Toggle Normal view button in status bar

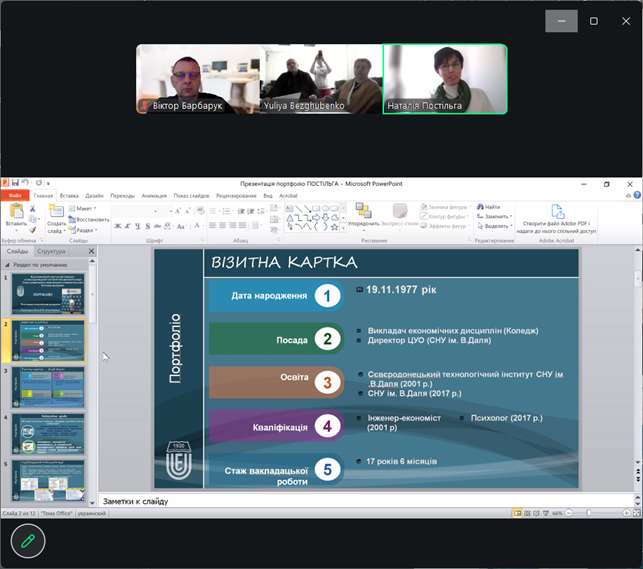click(518, 513)
